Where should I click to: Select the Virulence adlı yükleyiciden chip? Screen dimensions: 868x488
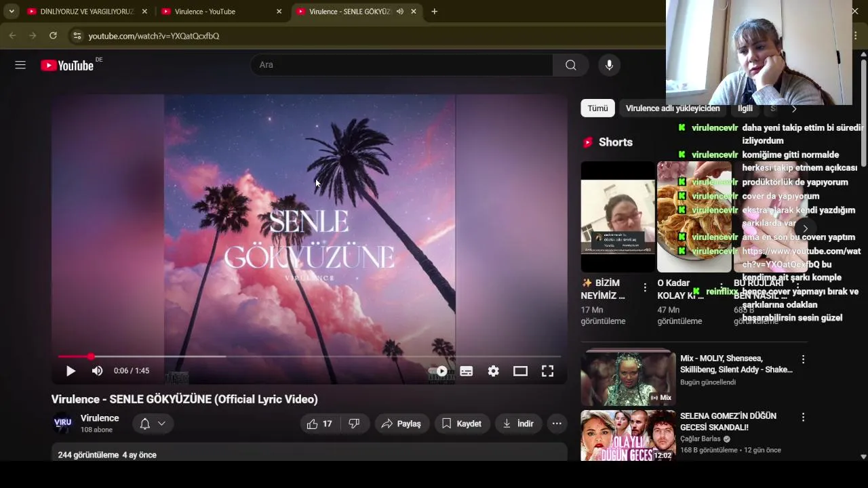pos(673,108)
